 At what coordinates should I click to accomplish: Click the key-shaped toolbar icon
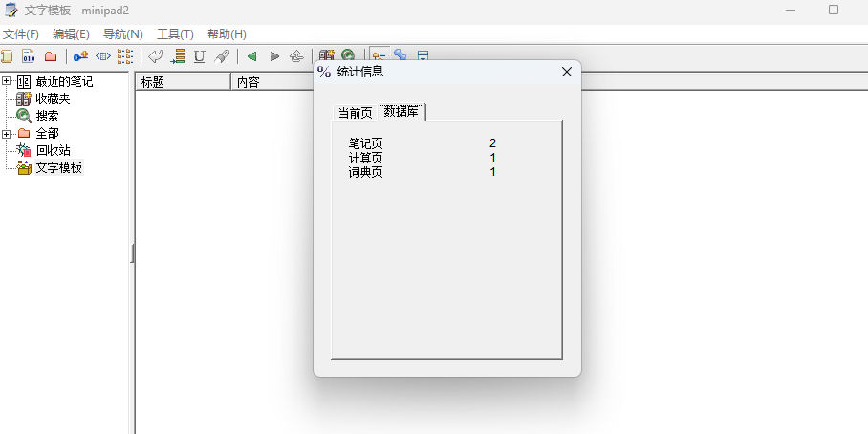pyautogui.click(x=80, y=56)
